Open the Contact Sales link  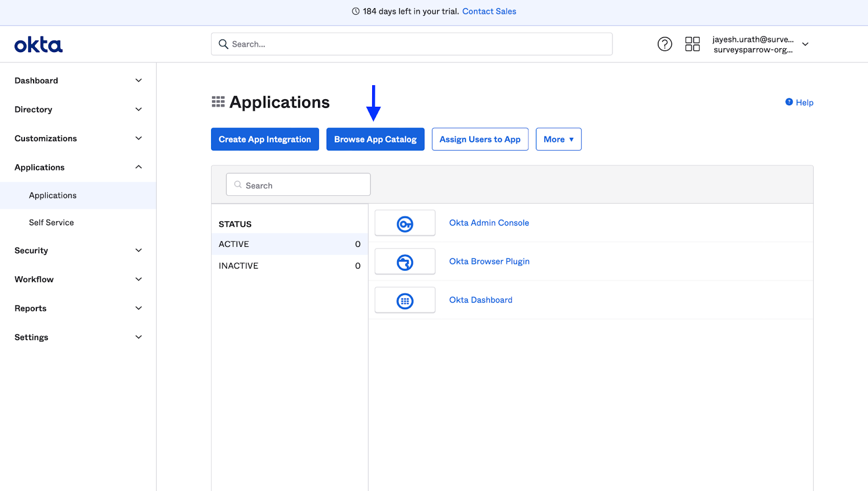489,11
